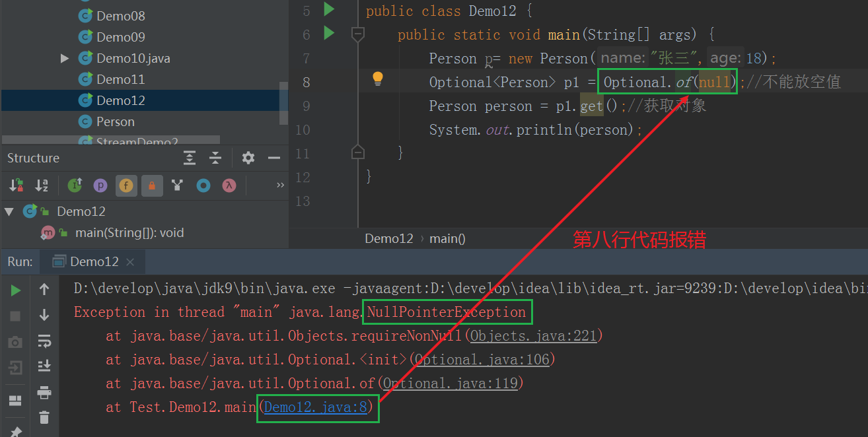Expand the Demo10.java tree node

pos(63,58)
